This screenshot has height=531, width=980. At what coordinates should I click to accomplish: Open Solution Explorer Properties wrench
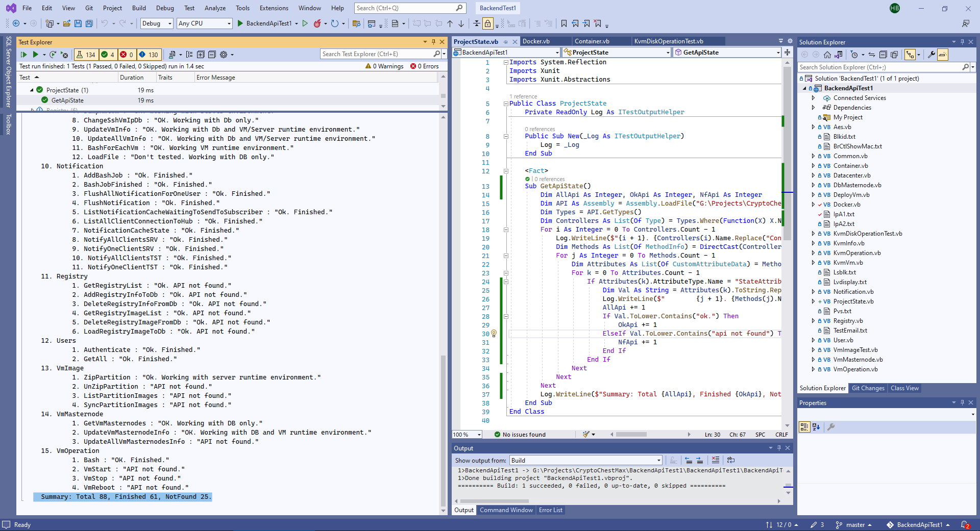932,55
